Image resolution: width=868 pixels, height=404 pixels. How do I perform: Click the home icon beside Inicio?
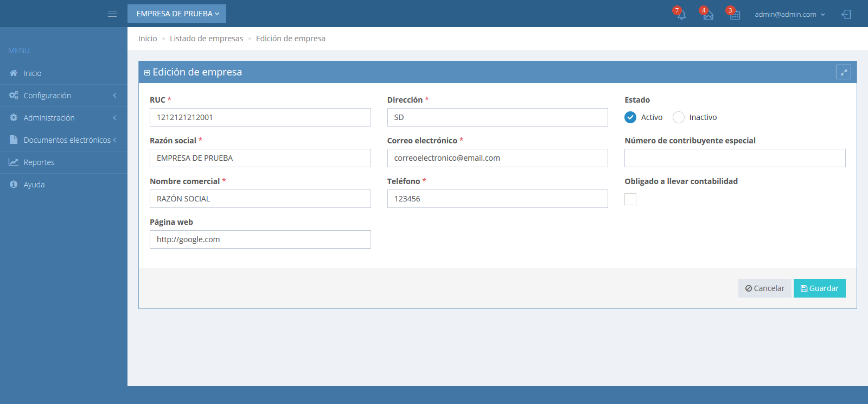pyautogui.click(x=14, y=73)
